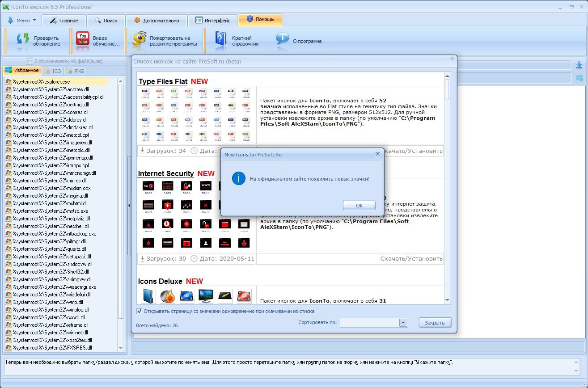This screenshot has height=388, width=588.
Task: Click the blue info icon in the message box
Action: (239, 179)
